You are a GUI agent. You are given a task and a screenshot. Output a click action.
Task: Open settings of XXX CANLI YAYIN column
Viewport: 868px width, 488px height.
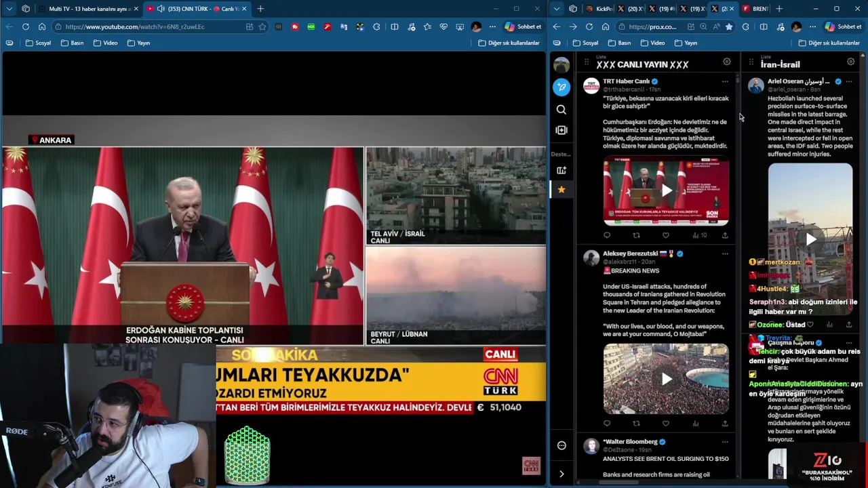tap(727, 62)
